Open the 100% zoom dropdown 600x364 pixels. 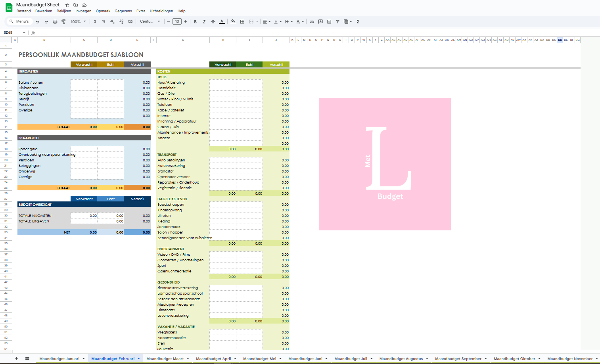(x=78, y=22)
